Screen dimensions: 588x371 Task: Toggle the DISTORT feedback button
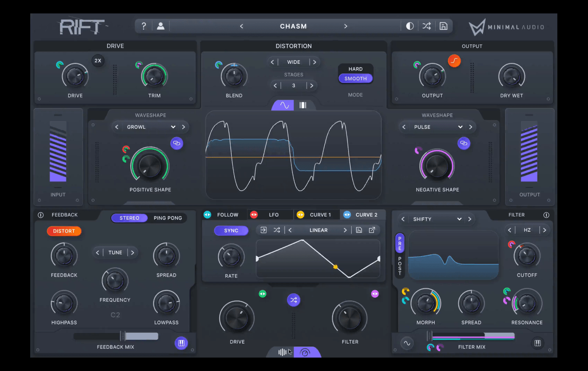coord(64,231)
